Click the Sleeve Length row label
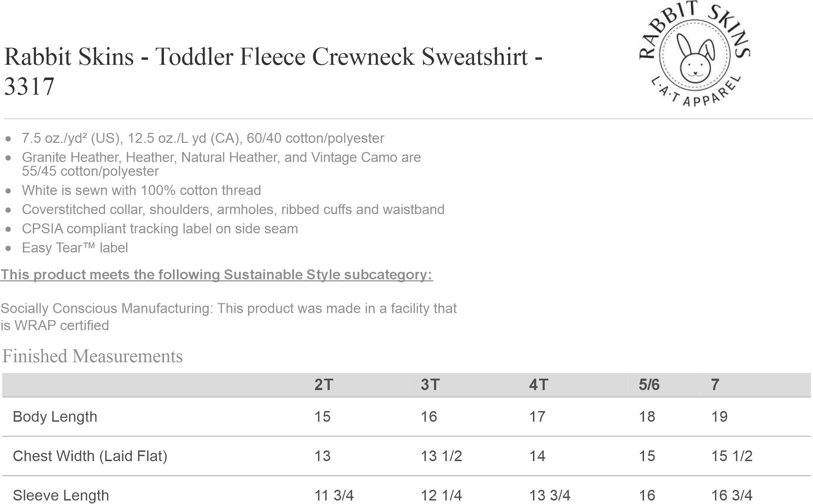813x504 pixels. point(61,495)
